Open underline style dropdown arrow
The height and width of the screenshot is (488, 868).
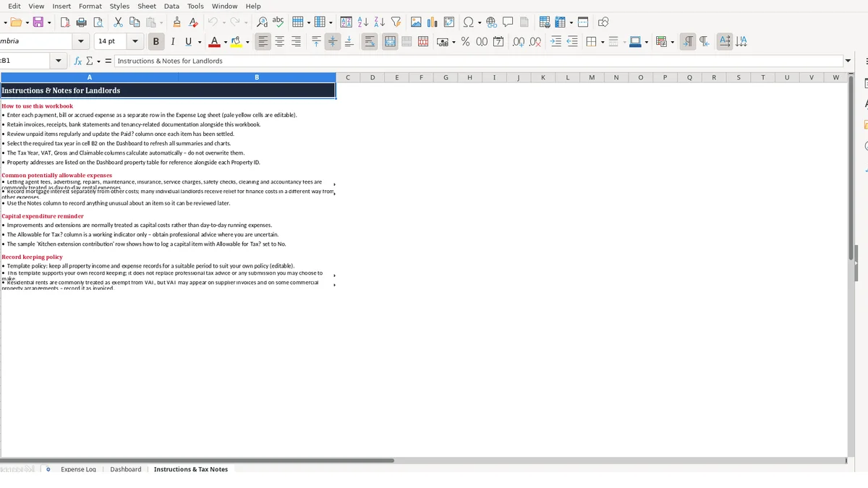(x=199, y=42)
